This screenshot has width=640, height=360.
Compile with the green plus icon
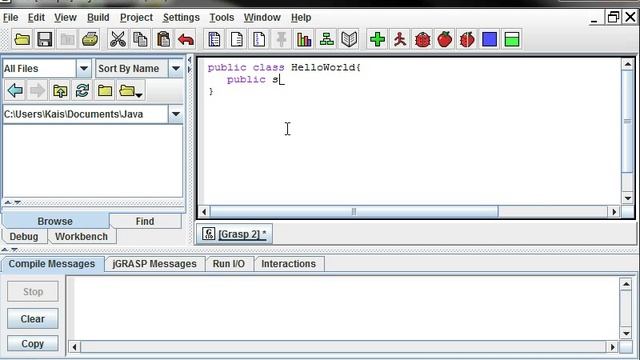coord(377,40)
